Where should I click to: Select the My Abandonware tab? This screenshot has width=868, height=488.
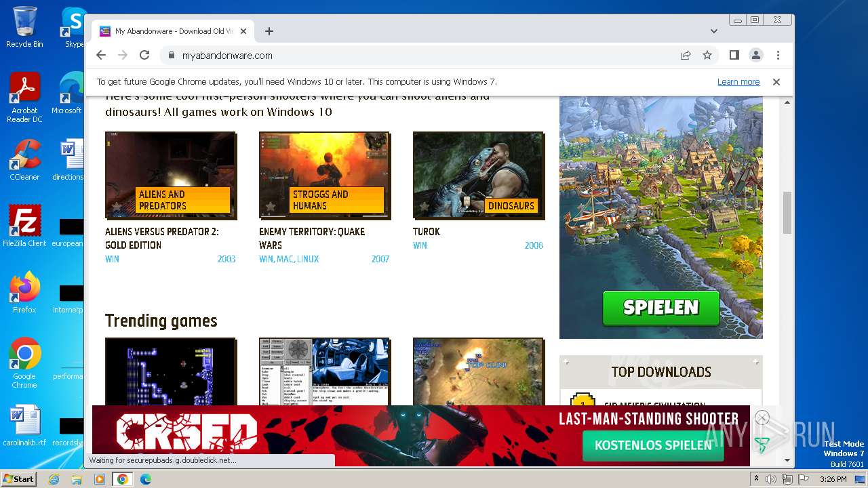(173, 31)
